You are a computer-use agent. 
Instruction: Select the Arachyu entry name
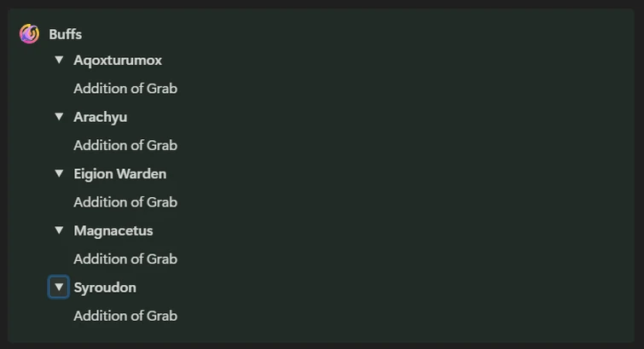tap(100, 117)
